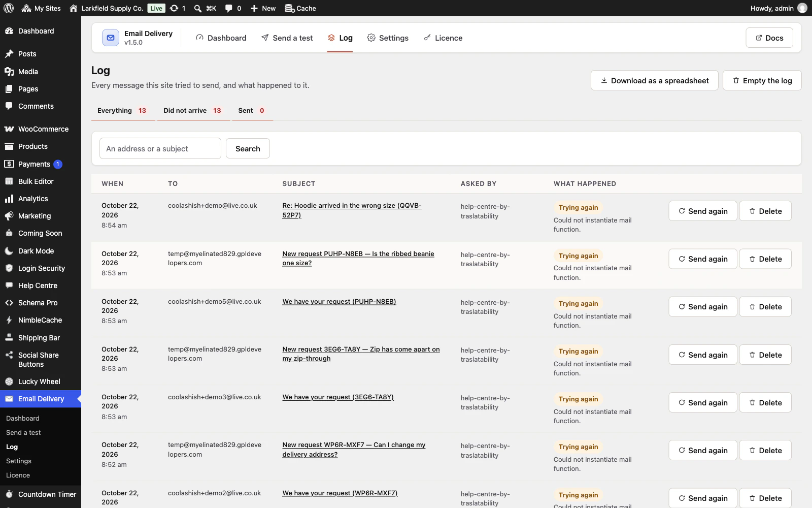
Task: Open Send a test in the sidebar submenu
Action: tap(23, 433)
